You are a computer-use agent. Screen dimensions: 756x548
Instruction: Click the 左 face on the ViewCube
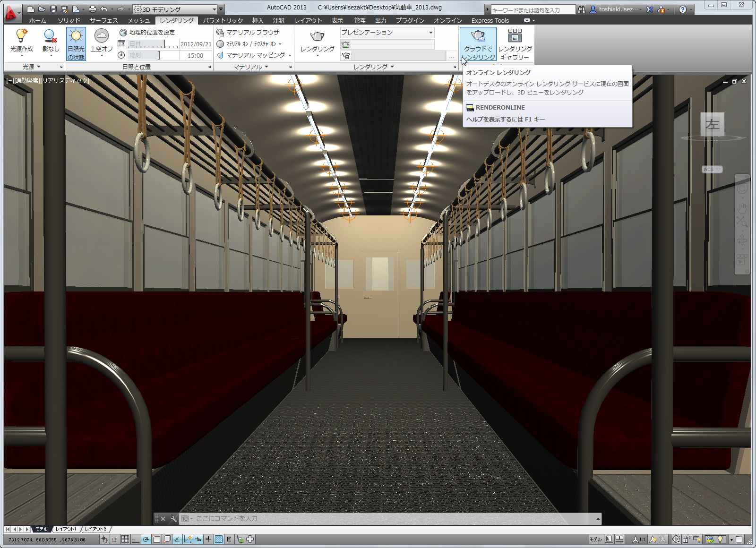tap(712, 124)
